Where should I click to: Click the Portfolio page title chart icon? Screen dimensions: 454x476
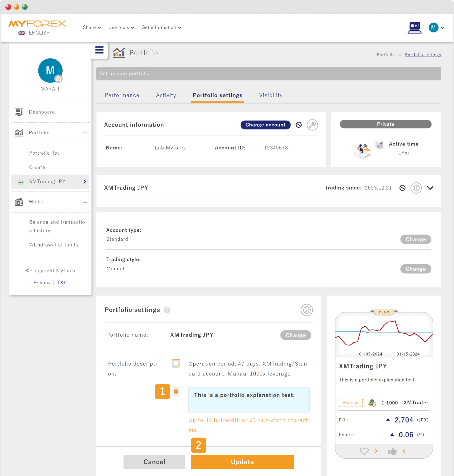119,53
